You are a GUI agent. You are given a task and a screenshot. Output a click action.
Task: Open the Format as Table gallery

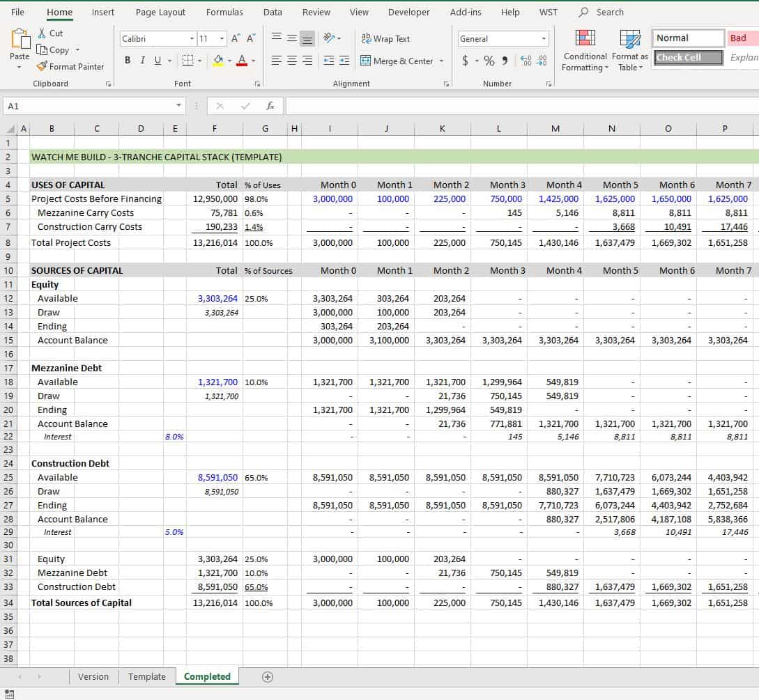pyautogui.click(x=630, y=50)
